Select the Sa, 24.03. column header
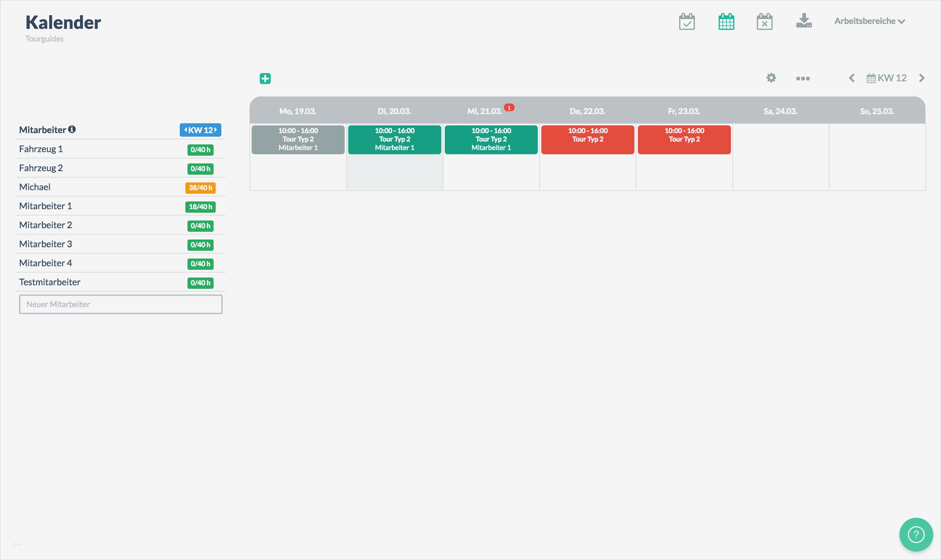The height and width of the screenshot is (560, 941). point(780,111)
